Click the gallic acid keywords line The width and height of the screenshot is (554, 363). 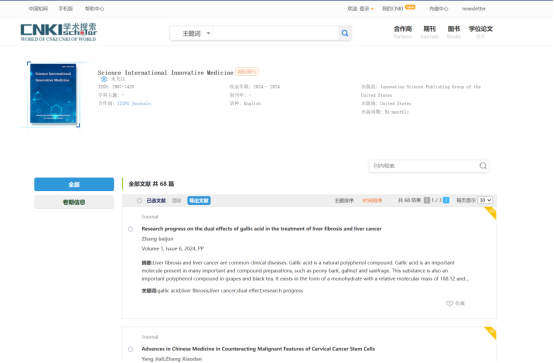222,291
